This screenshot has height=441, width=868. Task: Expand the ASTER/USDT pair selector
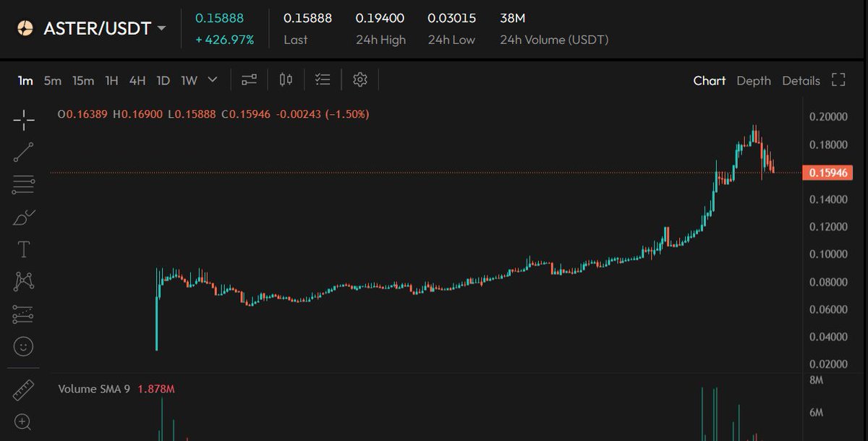tap(161, 28)
